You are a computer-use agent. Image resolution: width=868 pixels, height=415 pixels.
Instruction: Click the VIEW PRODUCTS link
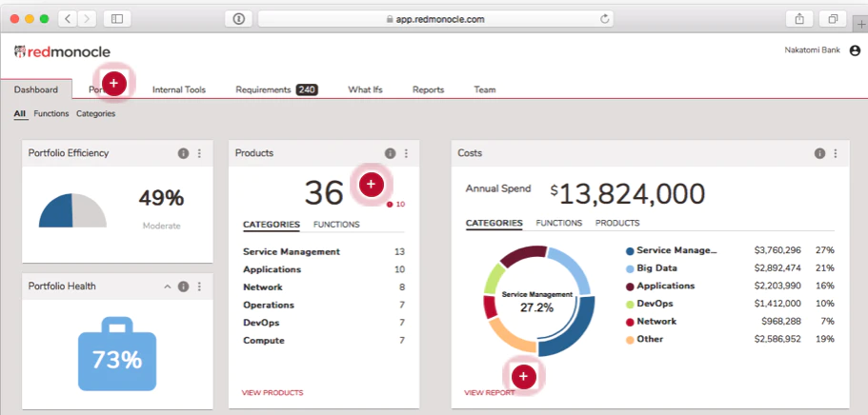coord(273,393)
